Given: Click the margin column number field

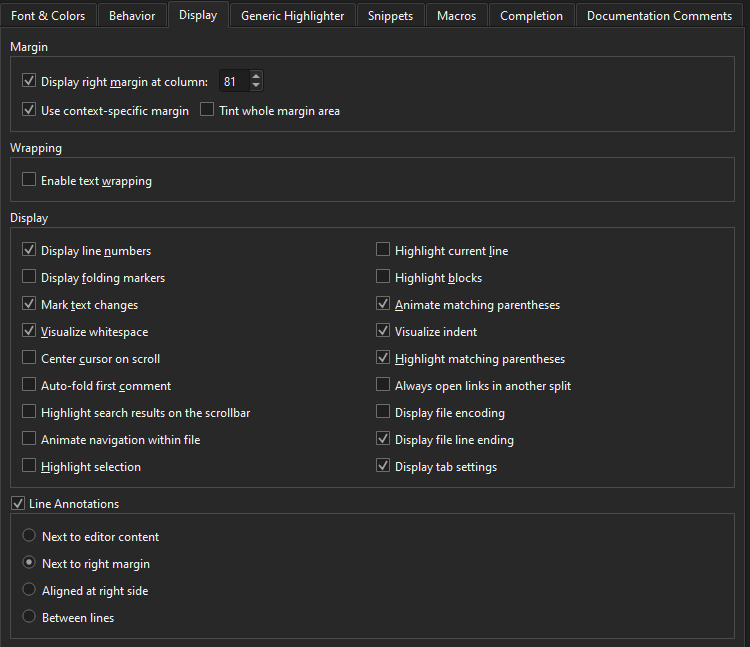Looking at the screenshot, I should 232,81.
